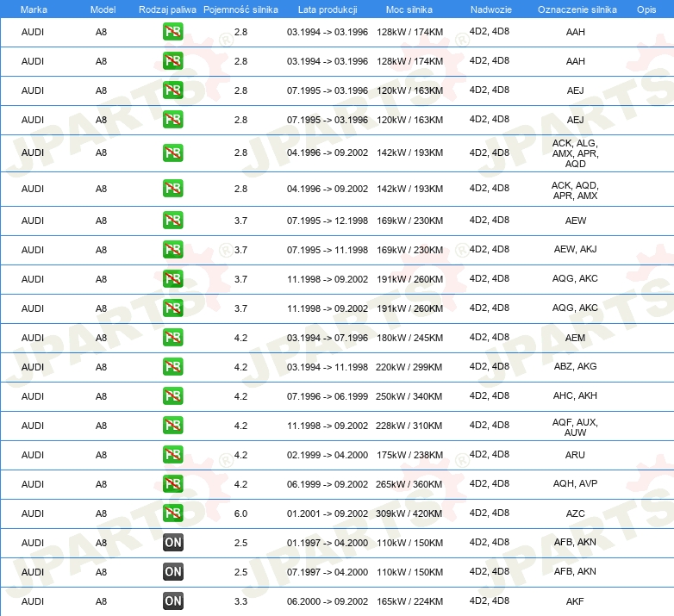Screen dimensions: 674x616
Task: Click the PB fuel icon in the AZC row
Action: (172, 513)
